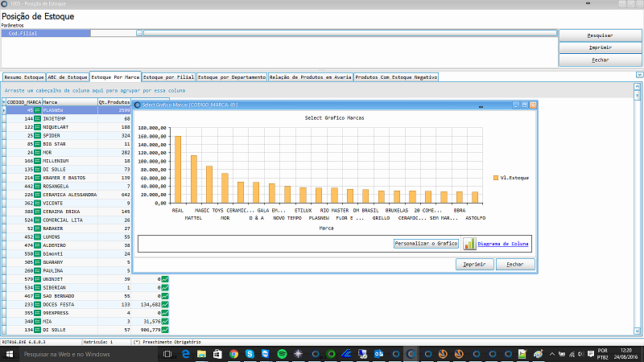Click the green list icon for CERAMICA ALESSANDRA

[x=37, y=195]
